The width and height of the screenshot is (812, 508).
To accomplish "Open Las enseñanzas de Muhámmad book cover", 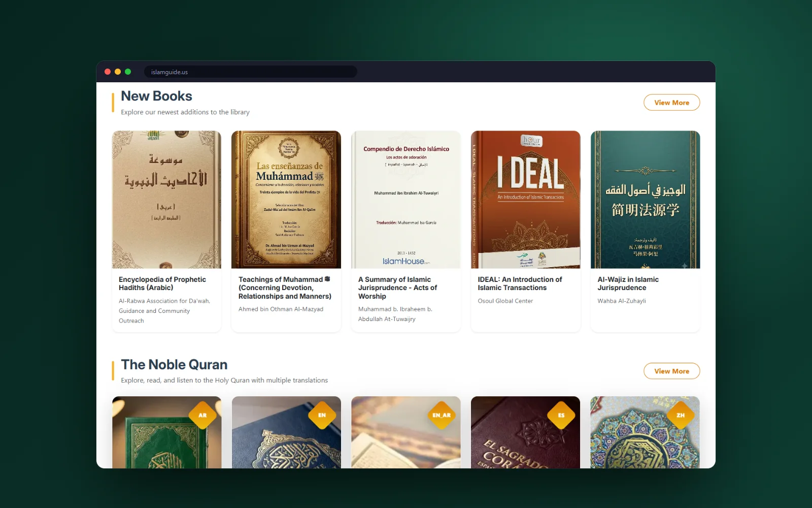I will click(286, 200).
